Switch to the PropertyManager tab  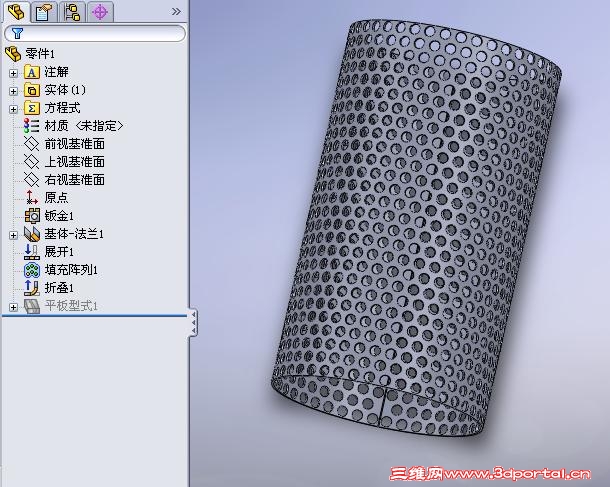coord(44,12)
